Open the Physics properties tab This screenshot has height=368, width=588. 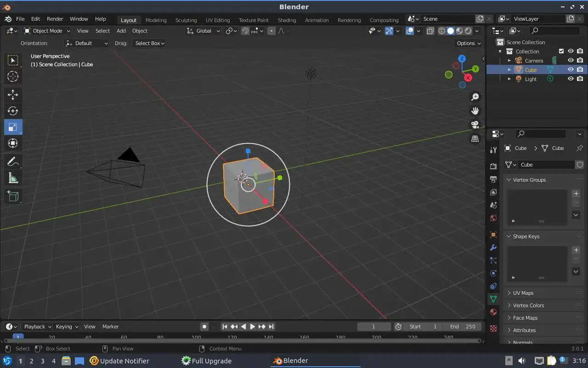(493, 273)
